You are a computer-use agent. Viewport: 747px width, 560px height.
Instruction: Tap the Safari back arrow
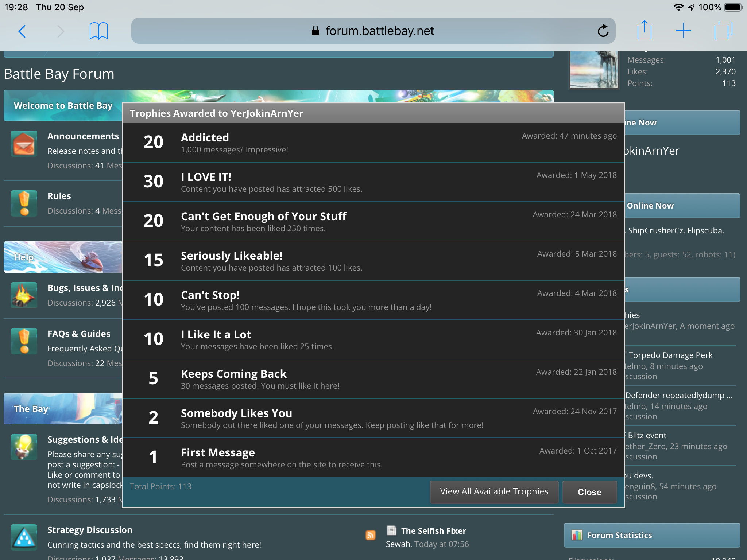(22, 31)
